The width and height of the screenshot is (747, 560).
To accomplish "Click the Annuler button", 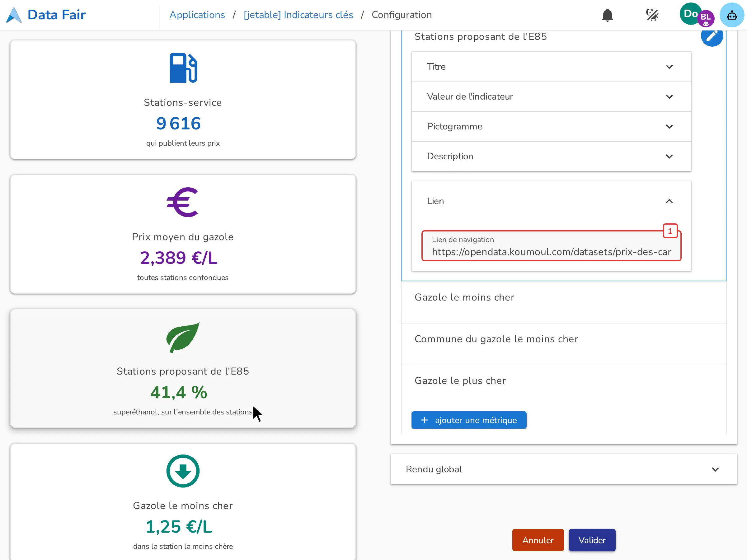I will coord(538,540).
